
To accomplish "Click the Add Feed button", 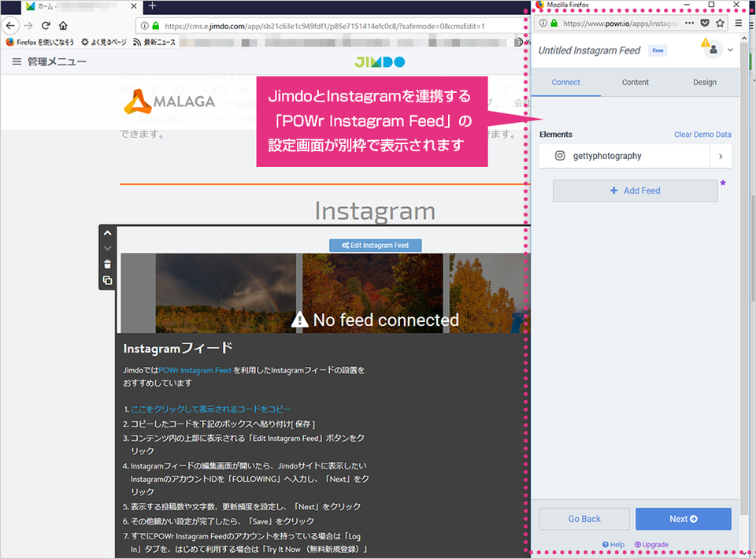I will [635, 191].
